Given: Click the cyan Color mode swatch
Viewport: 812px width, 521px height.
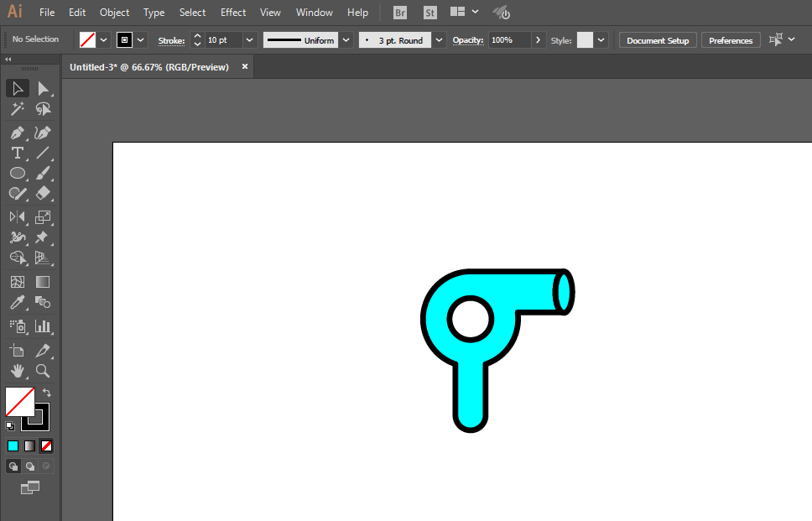Looking at the screenshot, I should tap(13, 445).
